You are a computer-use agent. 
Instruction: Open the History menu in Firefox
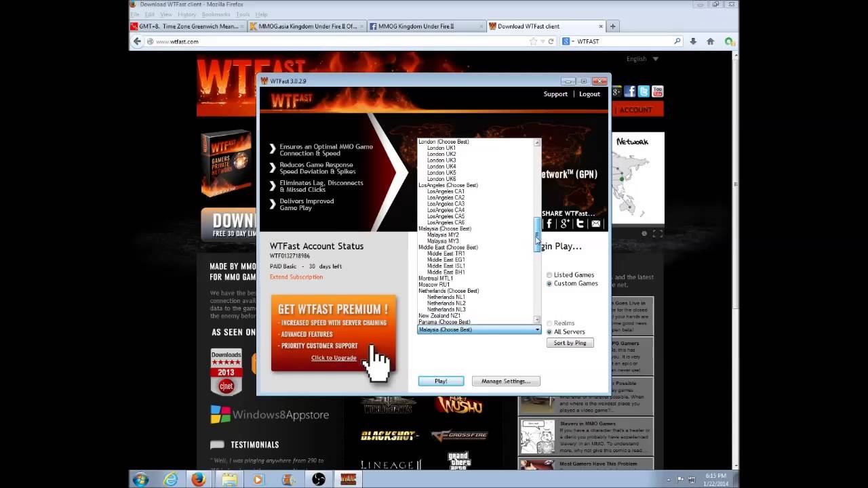tap(186, 14)
